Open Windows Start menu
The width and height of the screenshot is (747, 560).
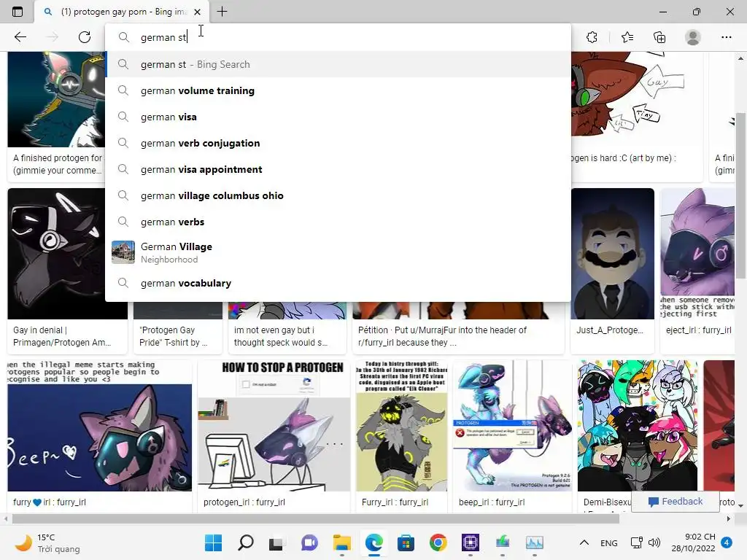tap(213, 542)
